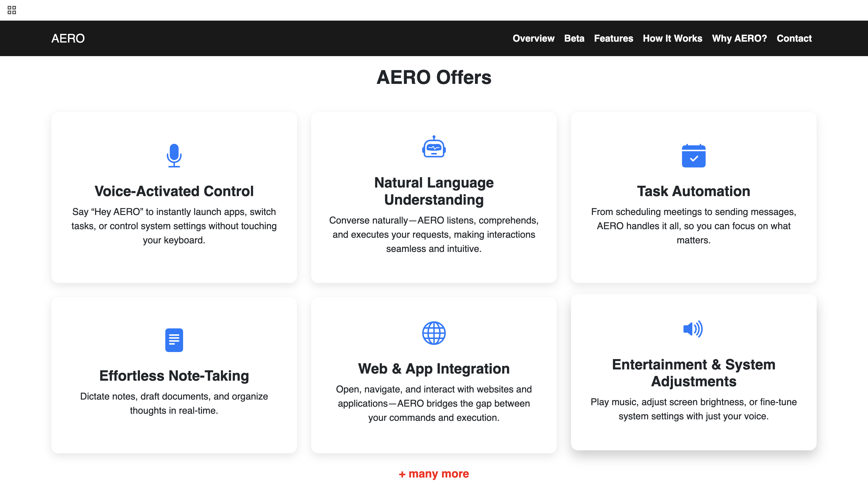This screenshot has width=868, height=492.
Task: Open the How It Works page
Action: point(672,38)
